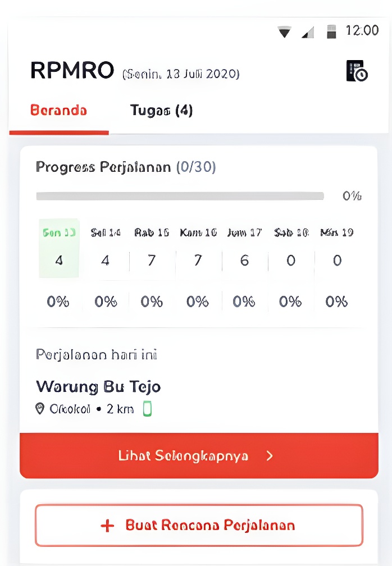Screen dimensions: 392x566
Task: Switch to the Beranda tab
Action: pos(58,111)
